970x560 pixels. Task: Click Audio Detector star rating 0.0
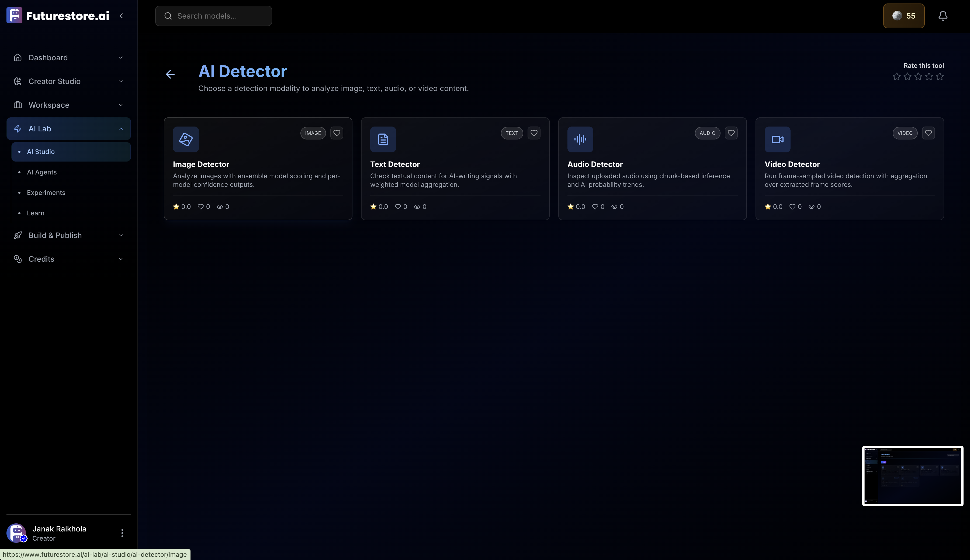coord(576,207)
